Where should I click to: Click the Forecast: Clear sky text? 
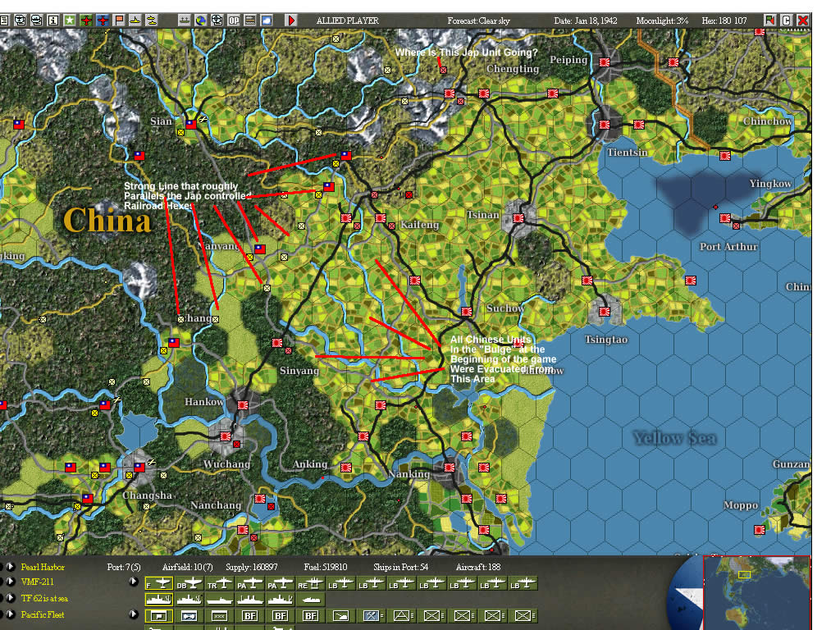tap(478, 21)
